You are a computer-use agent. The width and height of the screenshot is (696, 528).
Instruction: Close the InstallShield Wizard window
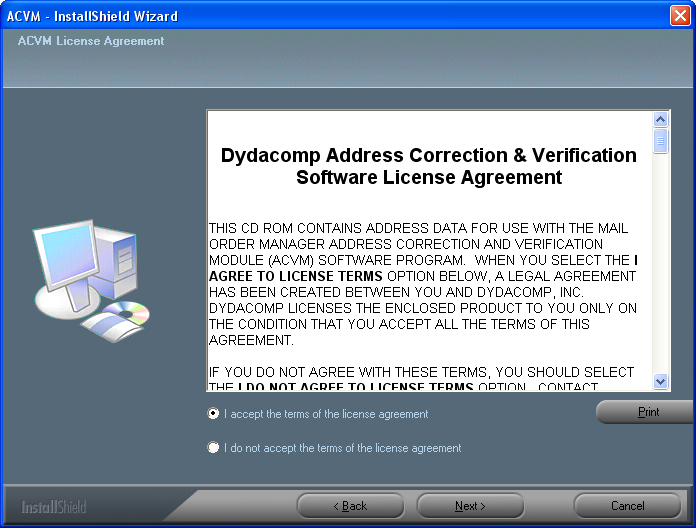(x=680, y=16)
